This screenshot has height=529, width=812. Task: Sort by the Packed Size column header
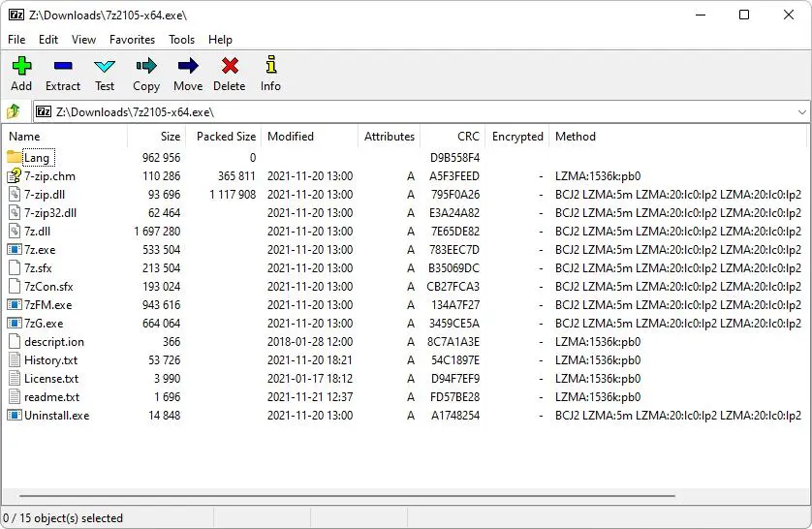[x=223, y=137]
